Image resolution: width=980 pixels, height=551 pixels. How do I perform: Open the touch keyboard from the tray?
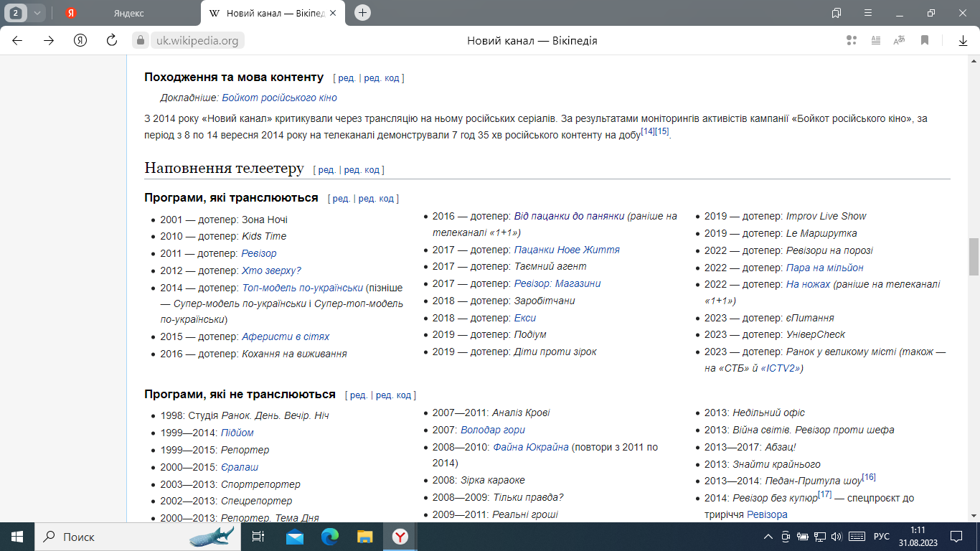tap(856, 536)
